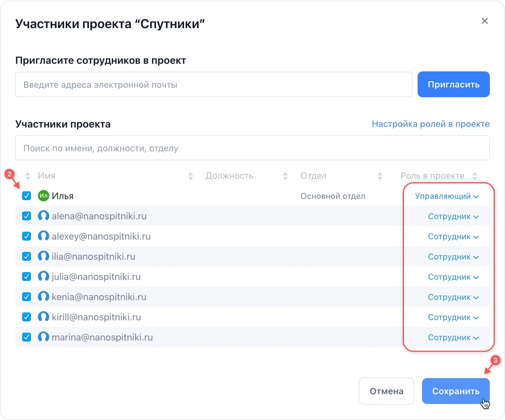Viewport: 505px width, 420px height.
Task: Click the avatar icon beside marina@nanospitniki.ru
Action: pyautogui.click(x=43, y=337)
